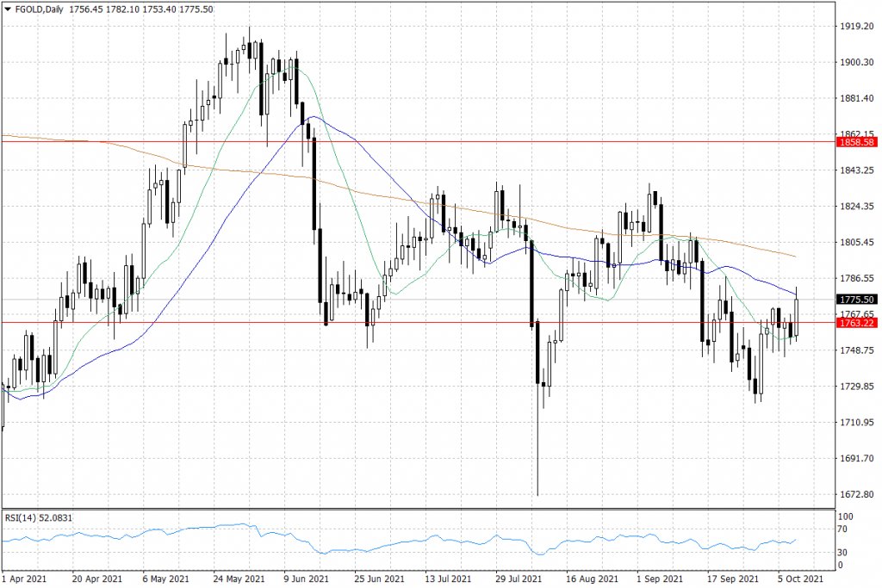Click the 24 May 2021 date label
This screenshot has width=882, height=588.
coord(239,579)
